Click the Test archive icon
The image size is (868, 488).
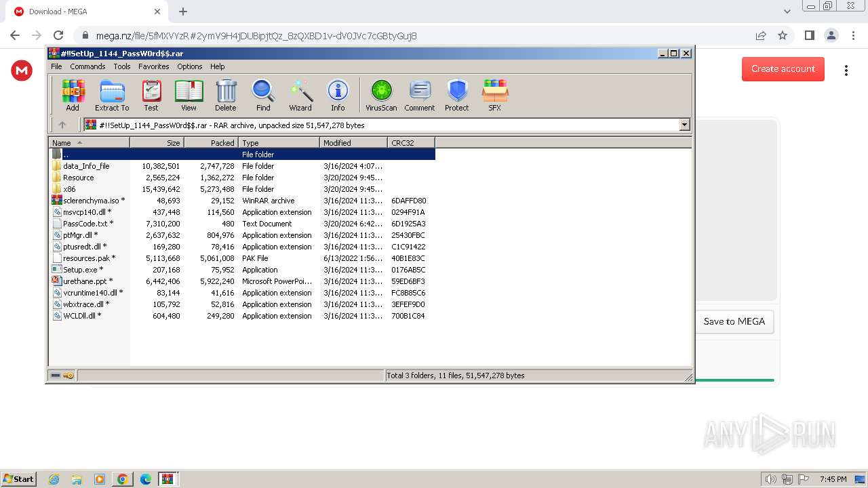[x=151, y=95]
